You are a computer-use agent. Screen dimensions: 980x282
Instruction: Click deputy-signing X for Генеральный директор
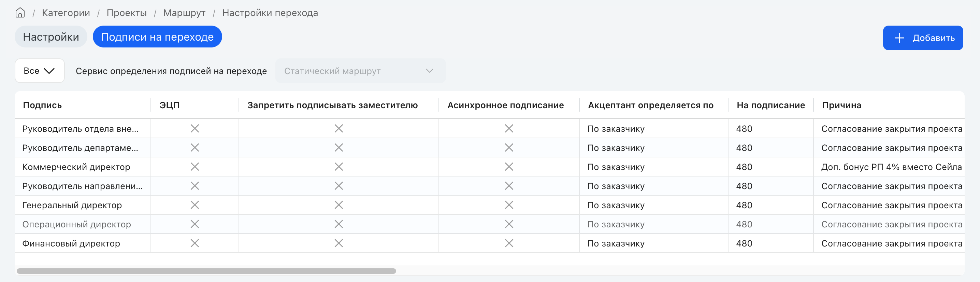[x=338, y=205]
